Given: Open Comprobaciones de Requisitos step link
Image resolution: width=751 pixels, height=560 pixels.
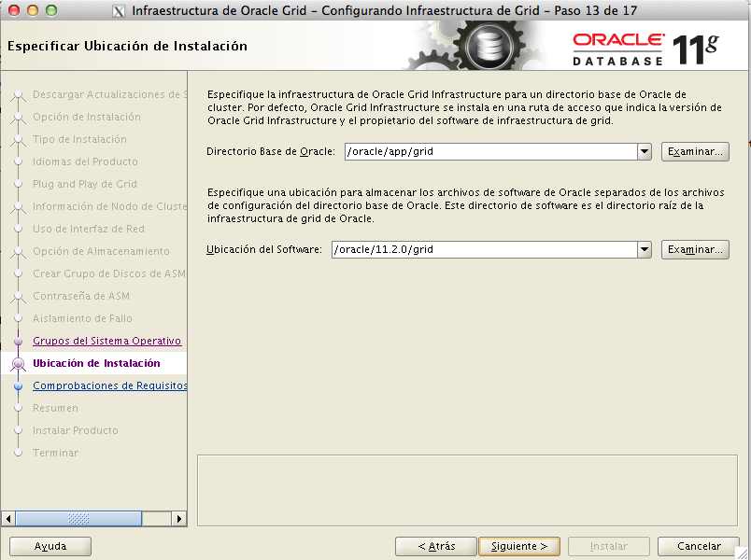Looking at the screenshot, I should [109, 385].
